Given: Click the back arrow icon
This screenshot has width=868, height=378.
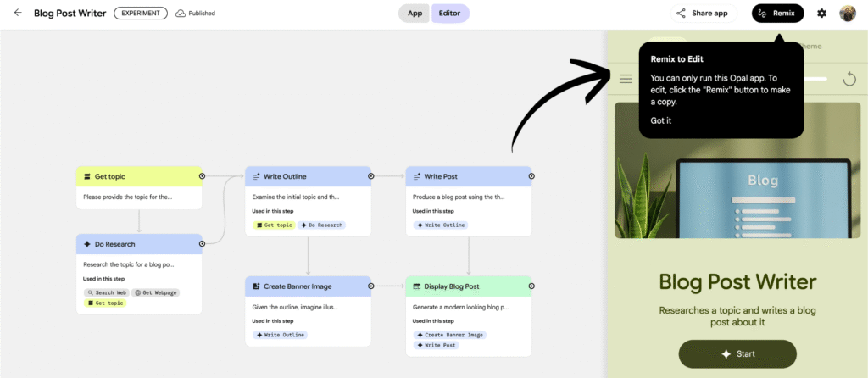Looking at the screenshot, I should point(18,13).
